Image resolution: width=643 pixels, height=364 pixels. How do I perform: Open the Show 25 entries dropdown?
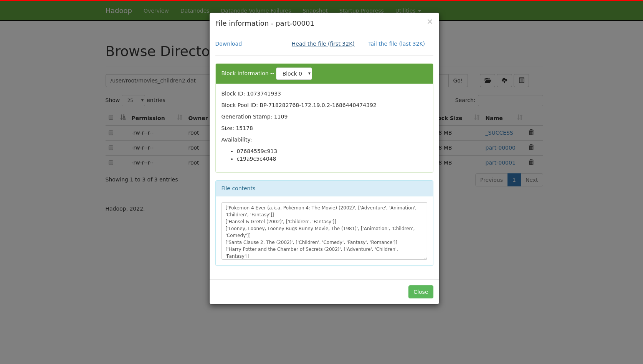click(x=133, y=100)
